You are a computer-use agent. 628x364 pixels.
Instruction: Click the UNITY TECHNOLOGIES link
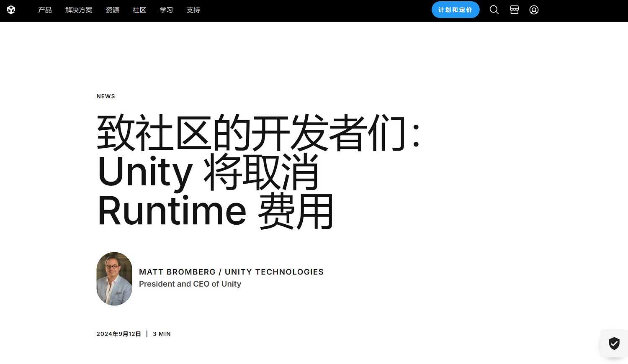[274, 272]
